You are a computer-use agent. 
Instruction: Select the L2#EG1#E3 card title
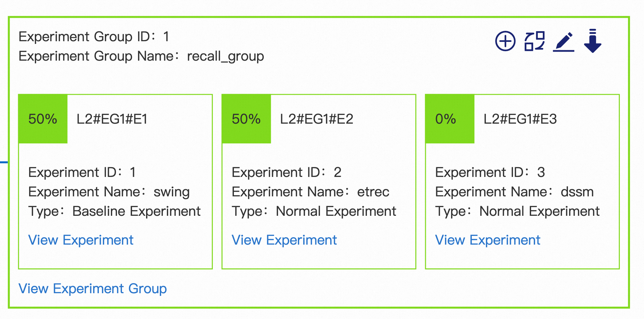click(x=520, y=119)
